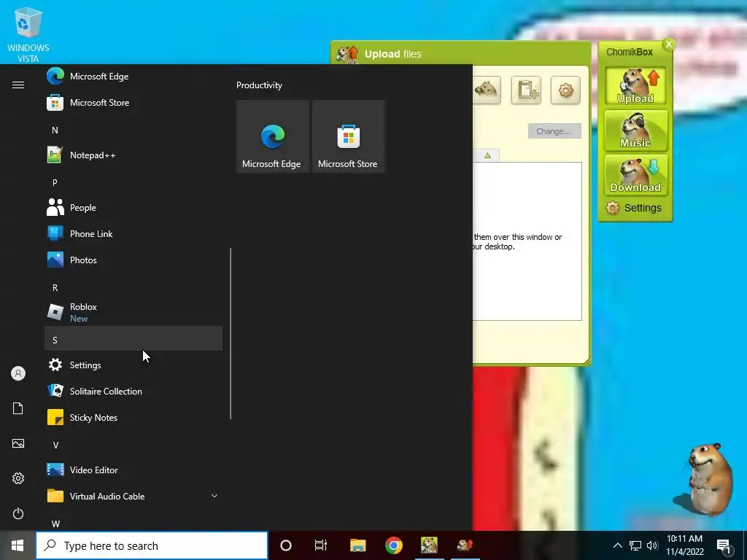This screenshot has width=747, height=560.
Task: Click the ChomikBox taskbar icon
Action: [429, 545]
